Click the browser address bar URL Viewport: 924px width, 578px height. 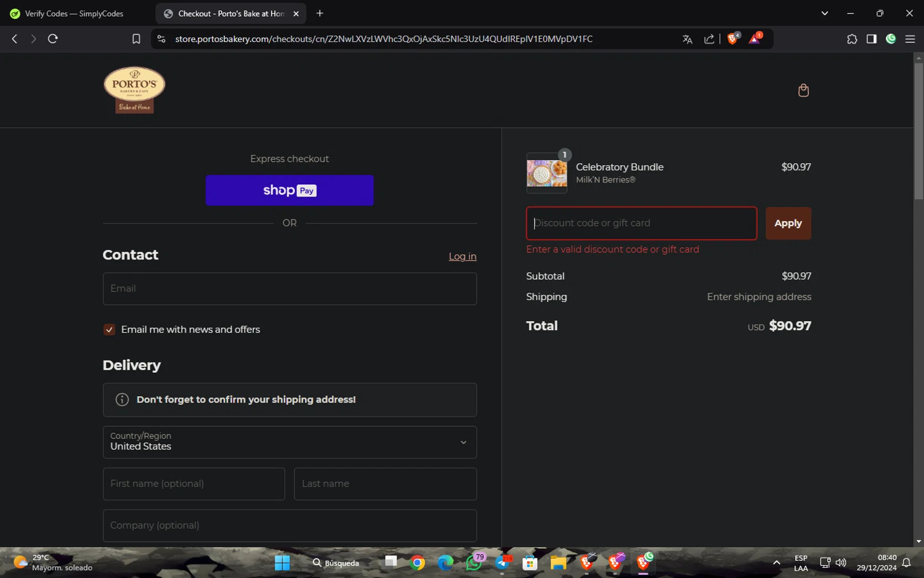[x=384, y=39]
